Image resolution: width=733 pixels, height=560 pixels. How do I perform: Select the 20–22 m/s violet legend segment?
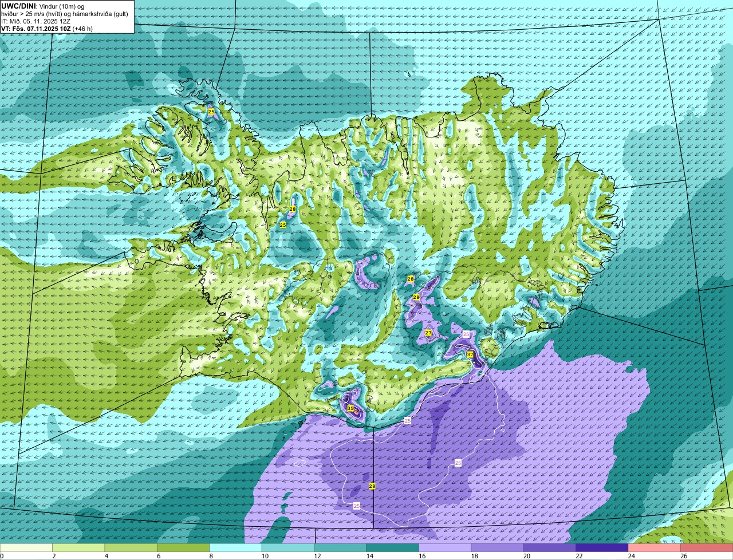pos(550,547)
